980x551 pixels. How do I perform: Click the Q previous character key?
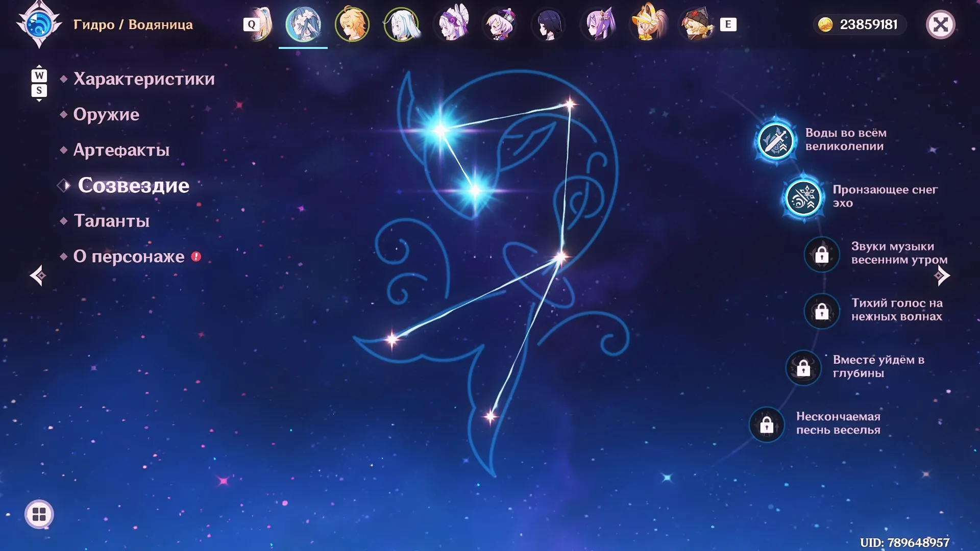click(251, 24)
